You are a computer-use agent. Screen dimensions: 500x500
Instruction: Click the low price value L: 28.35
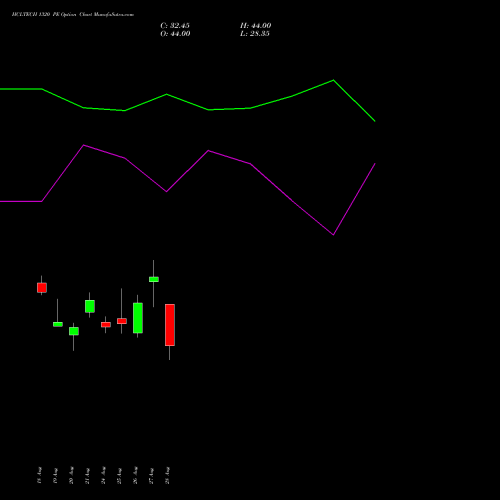point(255,34)
